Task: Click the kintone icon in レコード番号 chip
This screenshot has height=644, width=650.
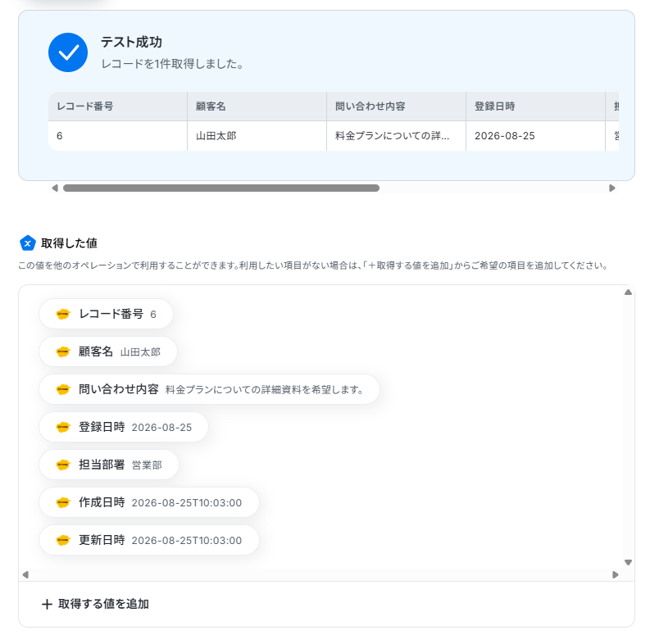Action: (63, 314)
